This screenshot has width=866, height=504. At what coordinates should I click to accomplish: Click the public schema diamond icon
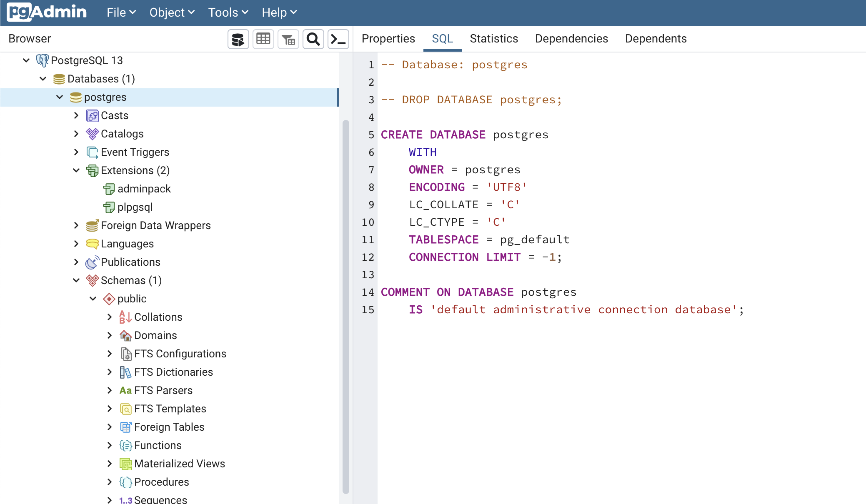109,298
